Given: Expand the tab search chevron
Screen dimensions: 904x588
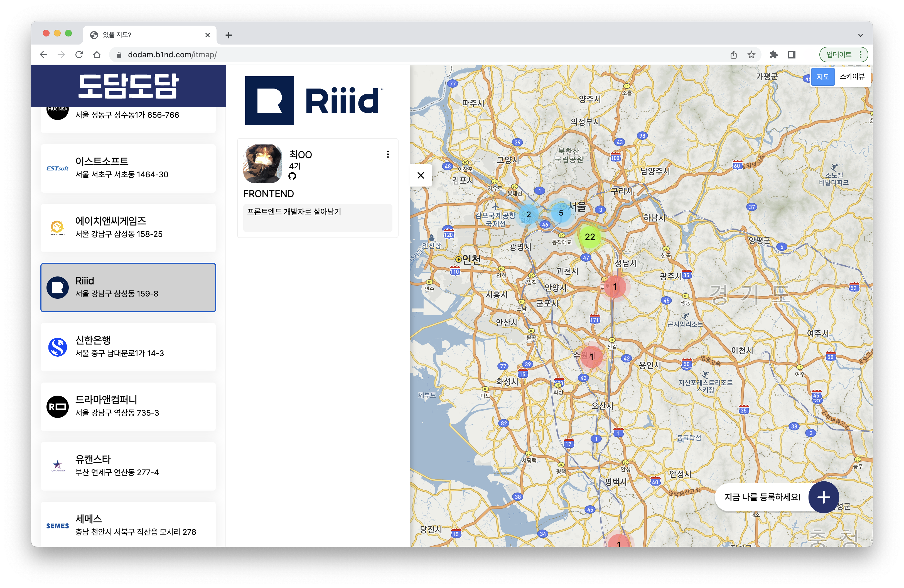Looking at the screenshot, I should pos(860,35).
